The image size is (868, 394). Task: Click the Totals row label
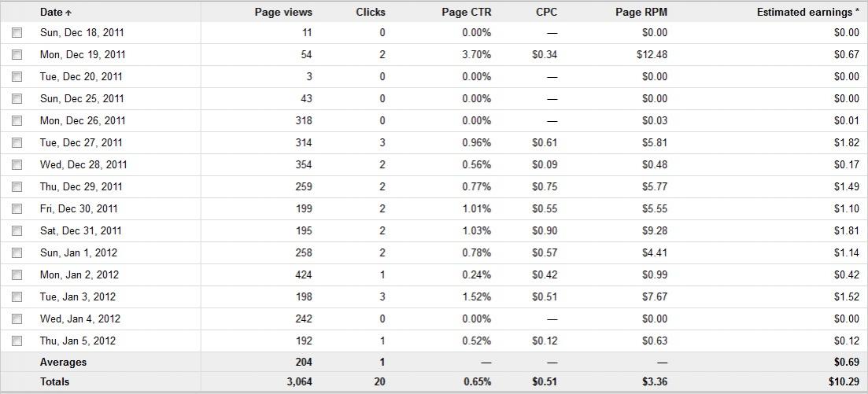[55, 382]
